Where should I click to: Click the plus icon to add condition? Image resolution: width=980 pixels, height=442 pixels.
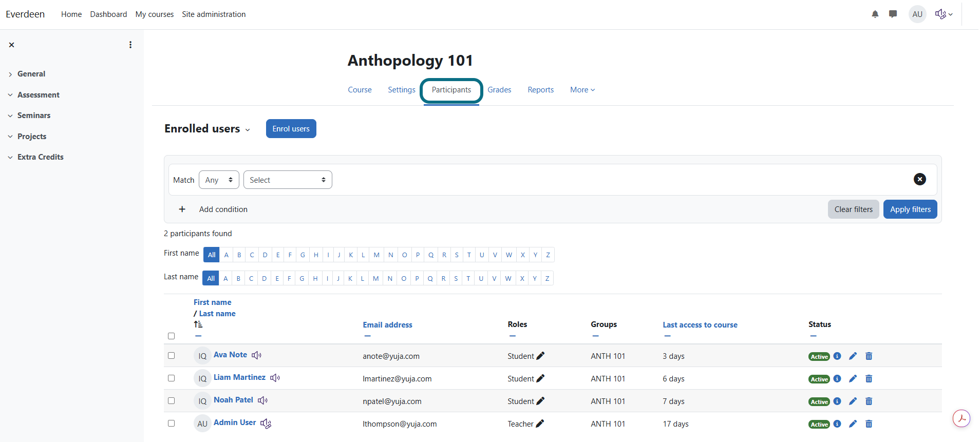[182, 209]
